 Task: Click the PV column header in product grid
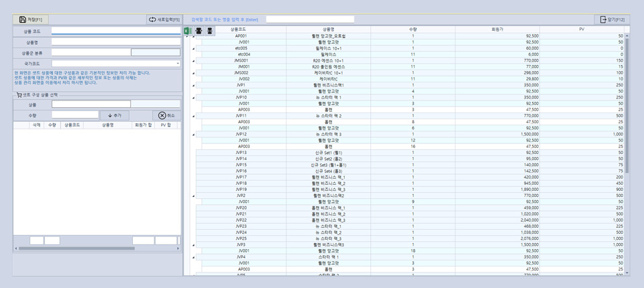[x=582, y=29]
